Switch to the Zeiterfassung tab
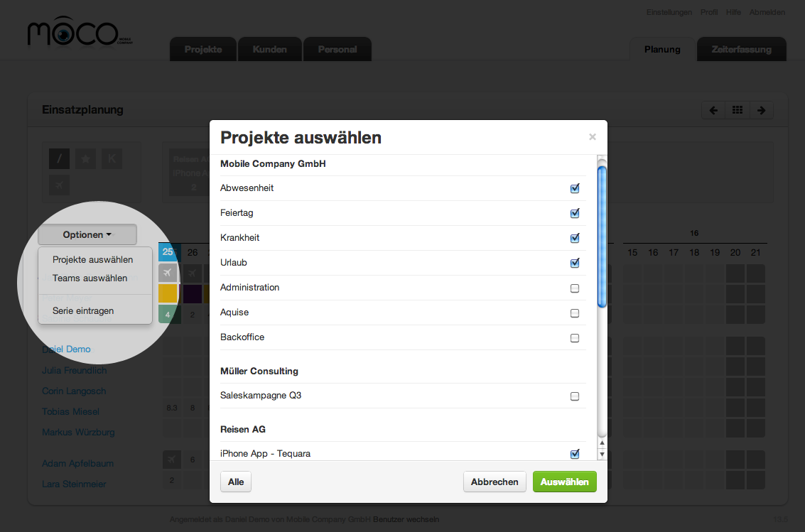This screenshot has width=805, height=532. [x=741, y=50]
